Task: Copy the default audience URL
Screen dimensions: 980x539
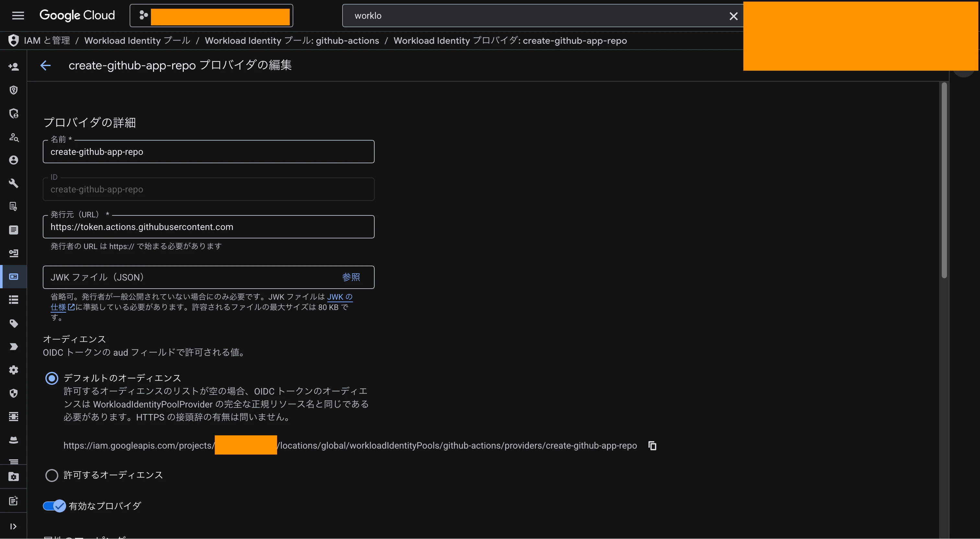Action: 652,445
